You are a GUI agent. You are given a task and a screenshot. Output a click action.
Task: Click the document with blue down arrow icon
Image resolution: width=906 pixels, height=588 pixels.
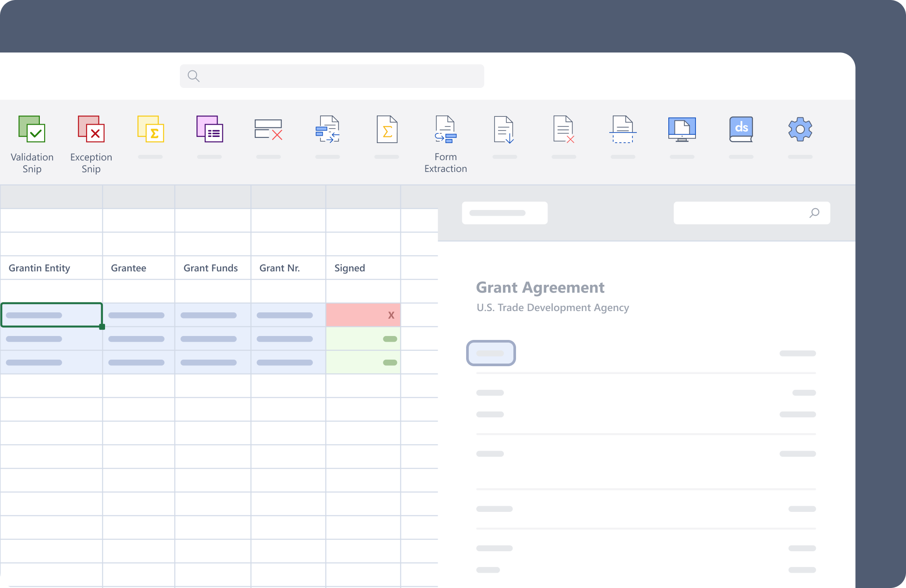point(504,129)
